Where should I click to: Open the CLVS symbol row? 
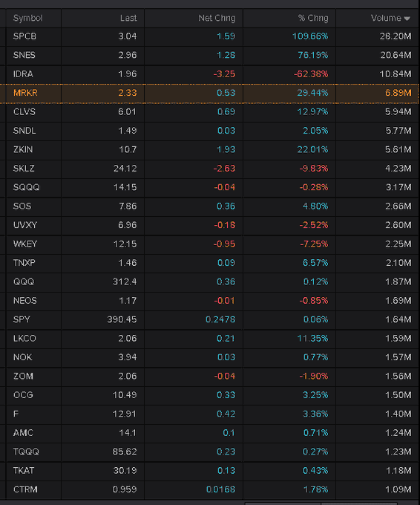[x=209, y=111]
